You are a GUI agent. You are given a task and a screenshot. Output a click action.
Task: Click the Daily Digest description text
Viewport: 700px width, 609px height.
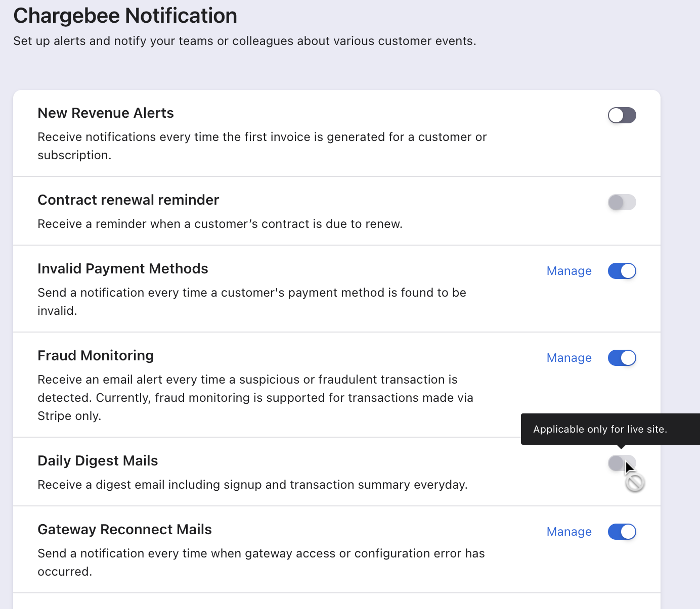pos(252,485)
